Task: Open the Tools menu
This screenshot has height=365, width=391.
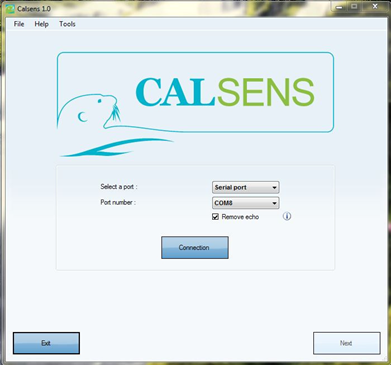Action: [67, 24]
